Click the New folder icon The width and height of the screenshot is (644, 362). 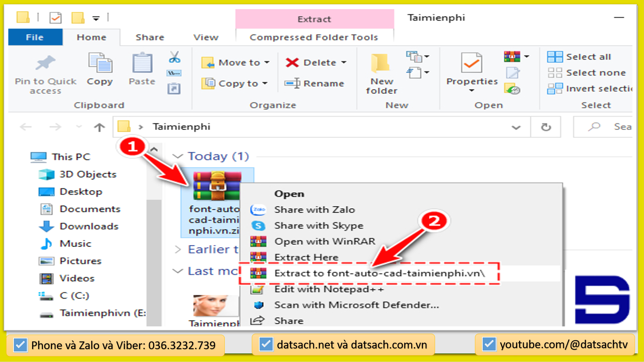[381, 63]
